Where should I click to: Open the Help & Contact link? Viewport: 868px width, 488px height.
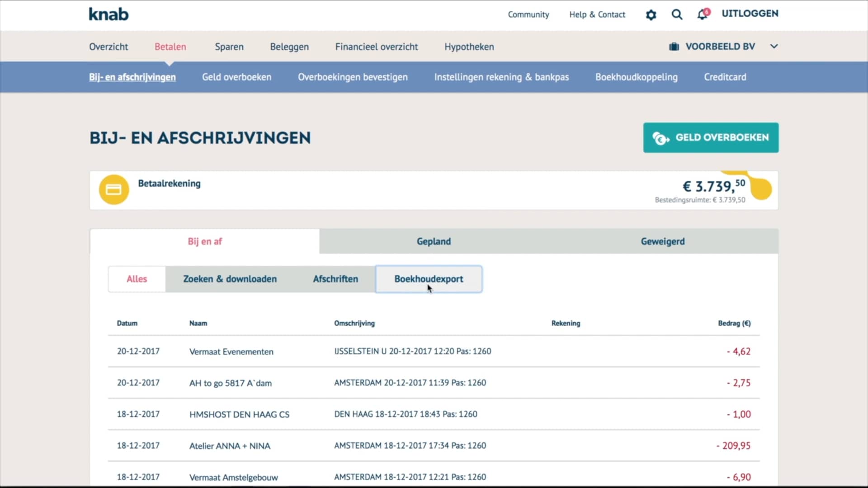[597, 14]
